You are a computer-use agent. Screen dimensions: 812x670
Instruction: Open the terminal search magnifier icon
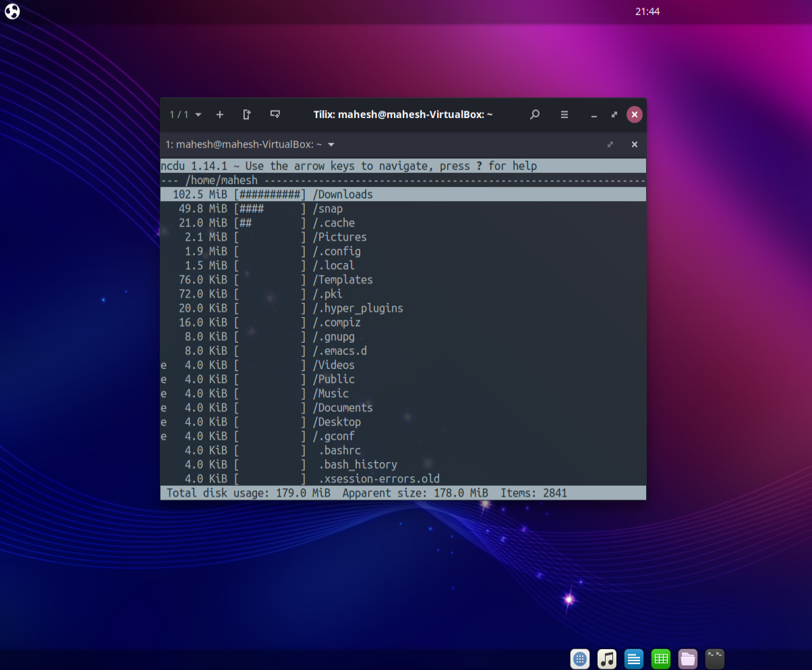click(535, 115)
